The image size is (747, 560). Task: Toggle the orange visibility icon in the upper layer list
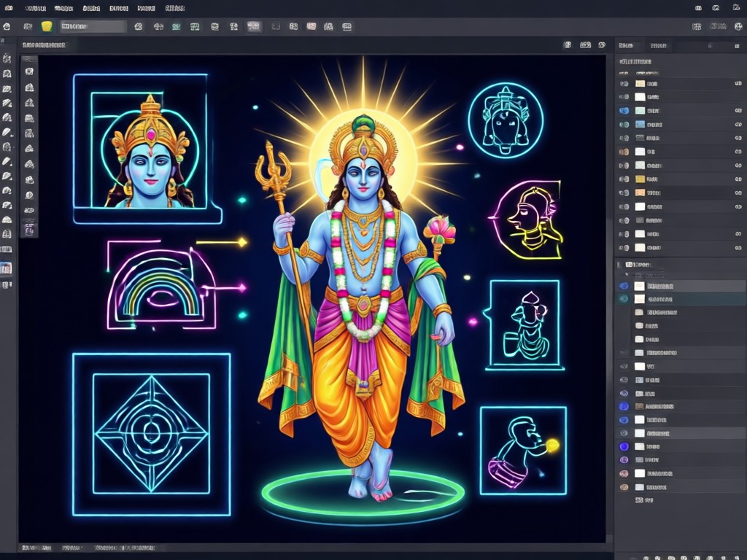(x=624, y=152)
